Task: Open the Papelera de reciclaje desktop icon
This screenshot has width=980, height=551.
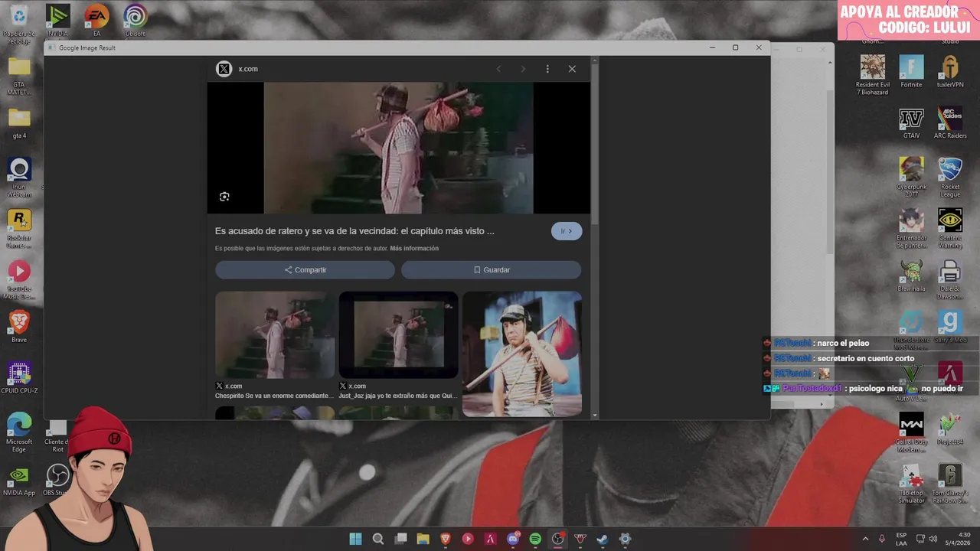Action: pos(19,23)
